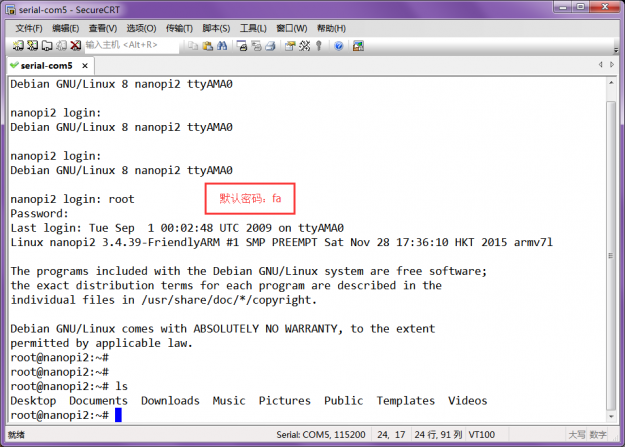This screenshot has width=625, height=447.
Task: Click the grayed Reconnect toolbar icon
Action: [61, 46]
